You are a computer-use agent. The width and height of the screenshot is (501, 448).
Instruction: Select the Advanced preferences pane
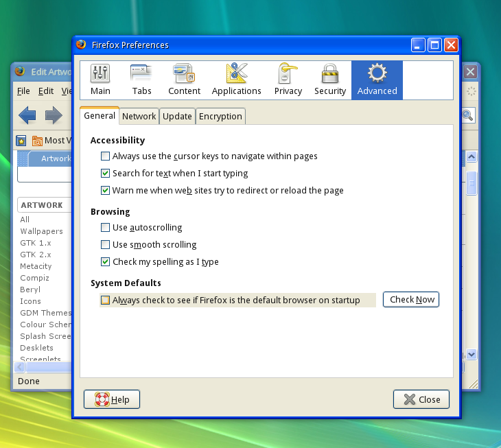point(377,80)
